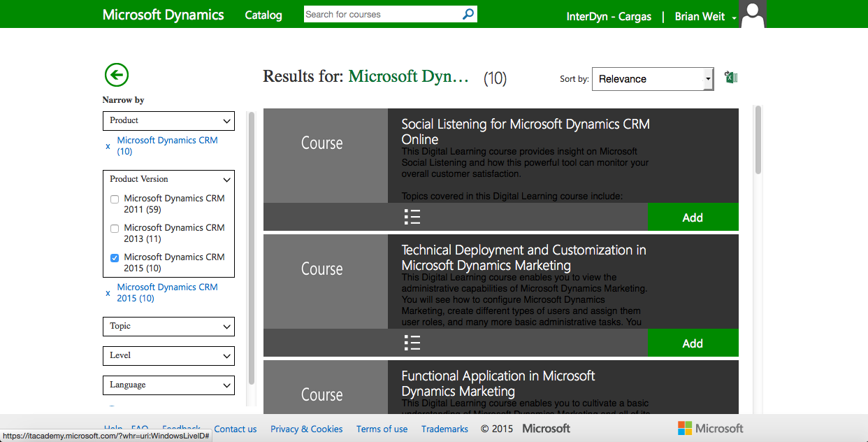Click the "Microsoft Dyn…" results heading text
The image size is (868, 442).
tap(408, 76)
